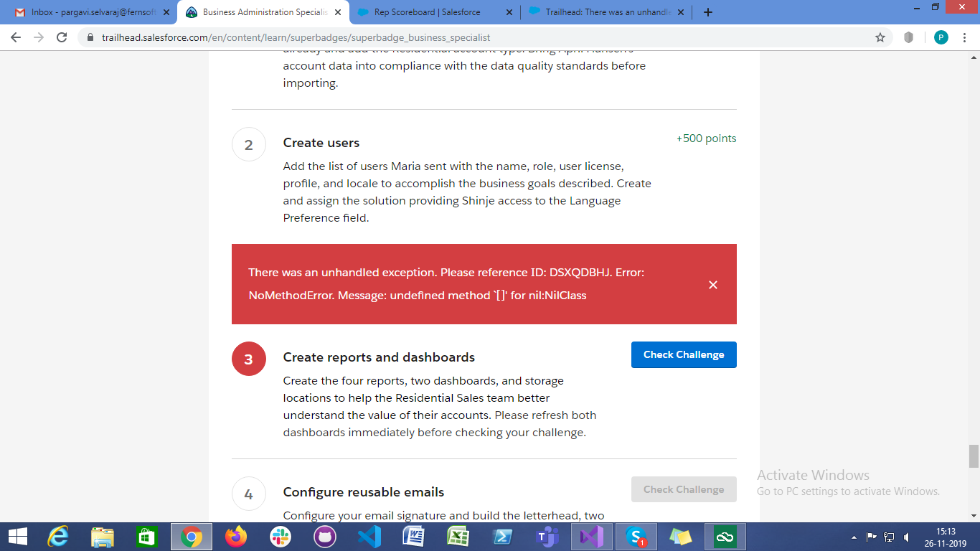Open GitHub Desktop from the taskbar
The height and width of the screenshot is (551, 980).
[325, 537]
